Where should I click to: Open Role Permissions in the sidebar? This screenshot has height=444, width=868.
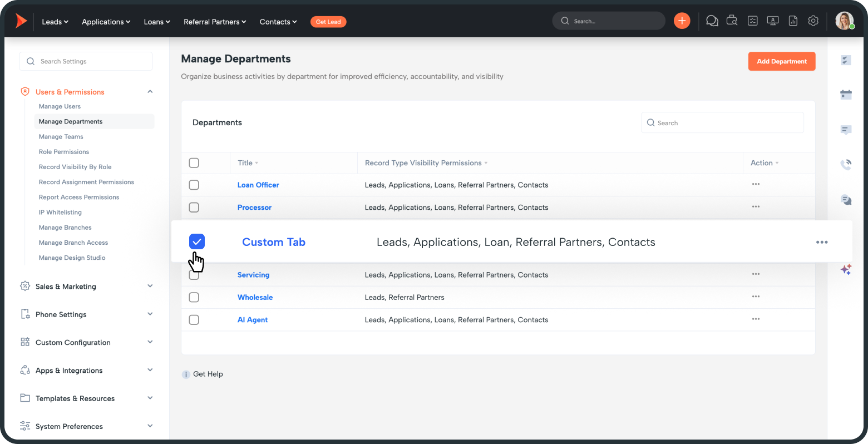[x=64, y=151]
